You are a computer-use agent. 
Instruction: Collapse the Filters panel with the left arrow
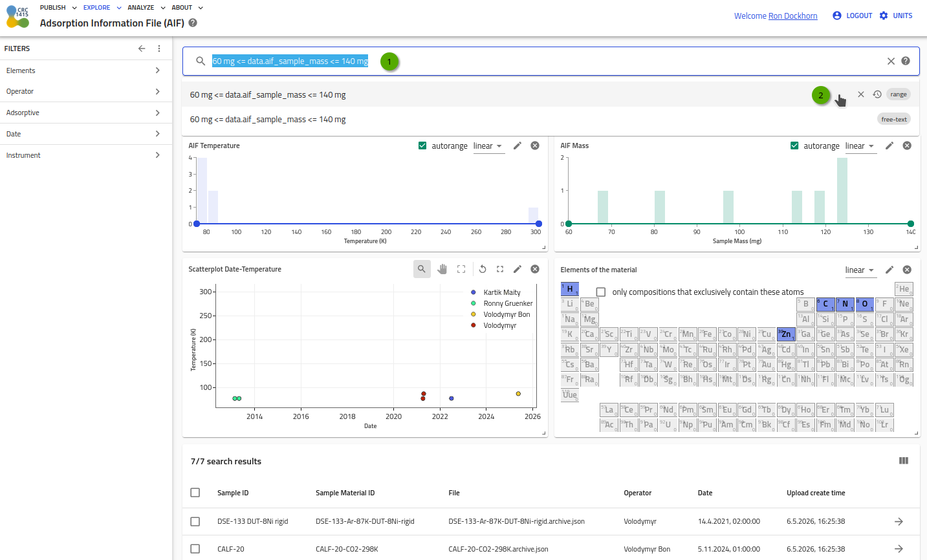click(x=142, y=48)
